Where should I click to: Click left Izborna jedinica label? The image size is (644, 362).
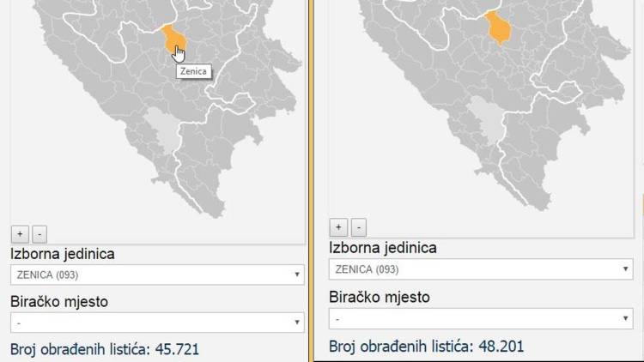(63, 254)
